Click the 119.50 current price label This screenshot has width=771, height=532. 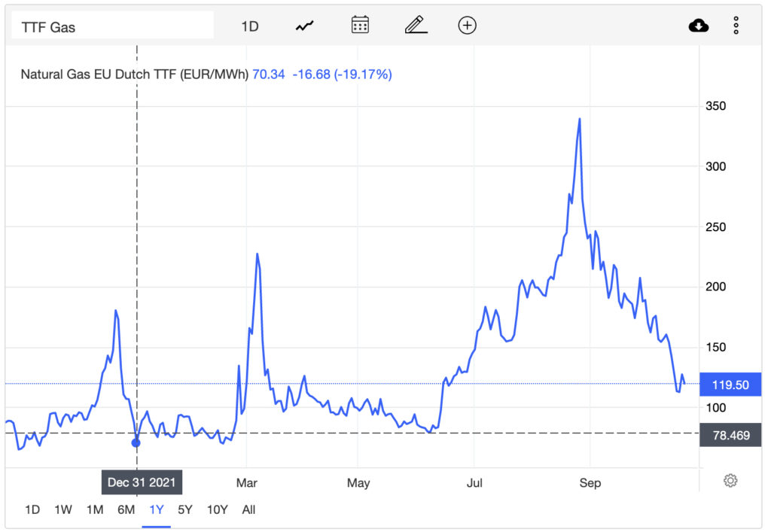pos(730,385)
